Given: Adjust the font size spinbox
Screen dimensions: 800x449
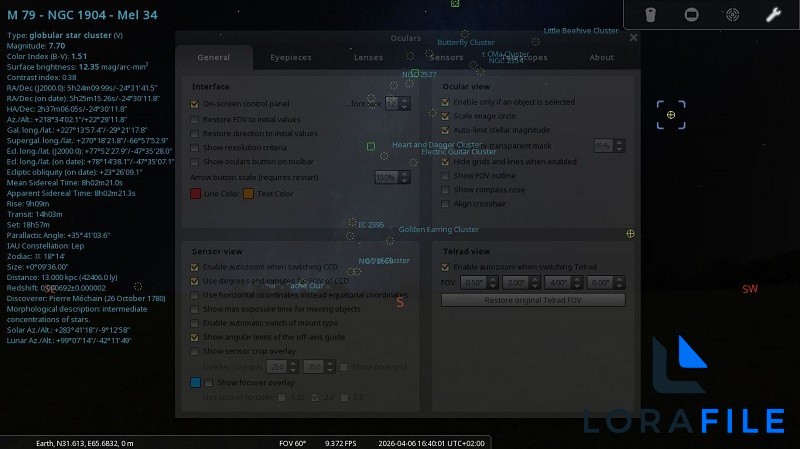Looking at the screenshot, I should click(x=398, y=104).
